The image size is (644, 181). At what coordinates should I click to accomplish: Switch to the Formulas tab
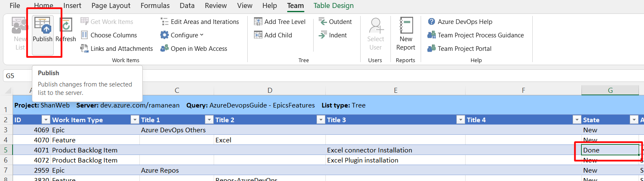point(155,5)
